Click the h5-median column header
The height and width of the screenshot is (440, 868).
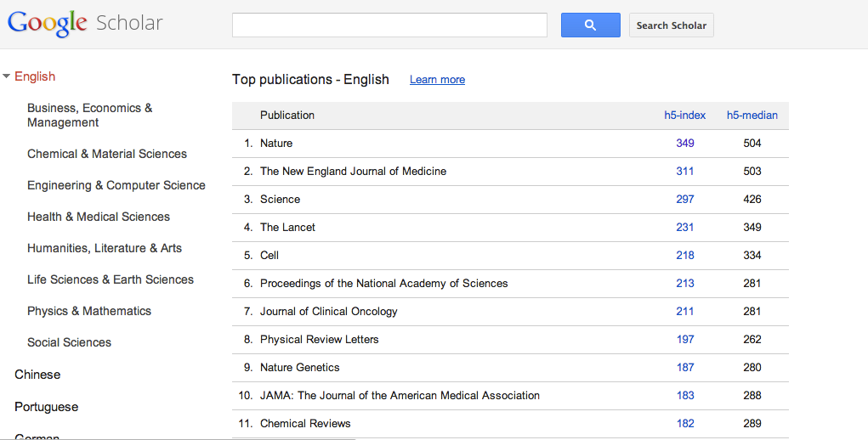pyautogui.click(x=752, y=116)
